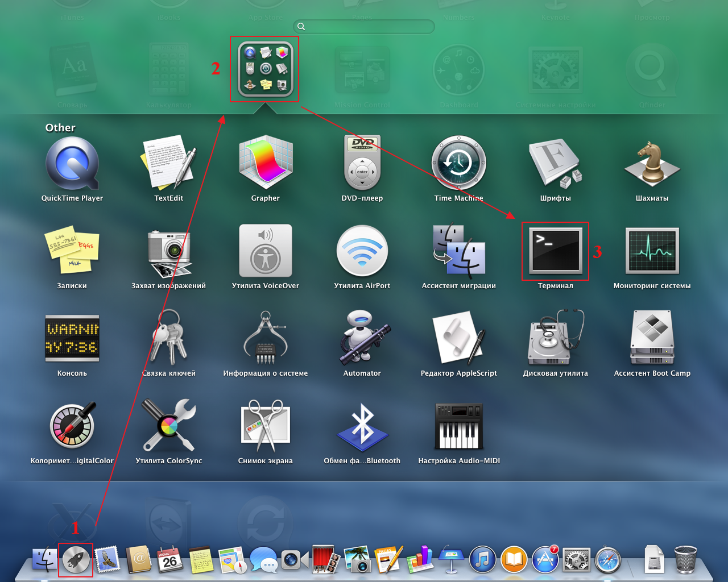The image size is (728, 582).
Task: Open Messages from the Dock
Action: tap(263, 560)
